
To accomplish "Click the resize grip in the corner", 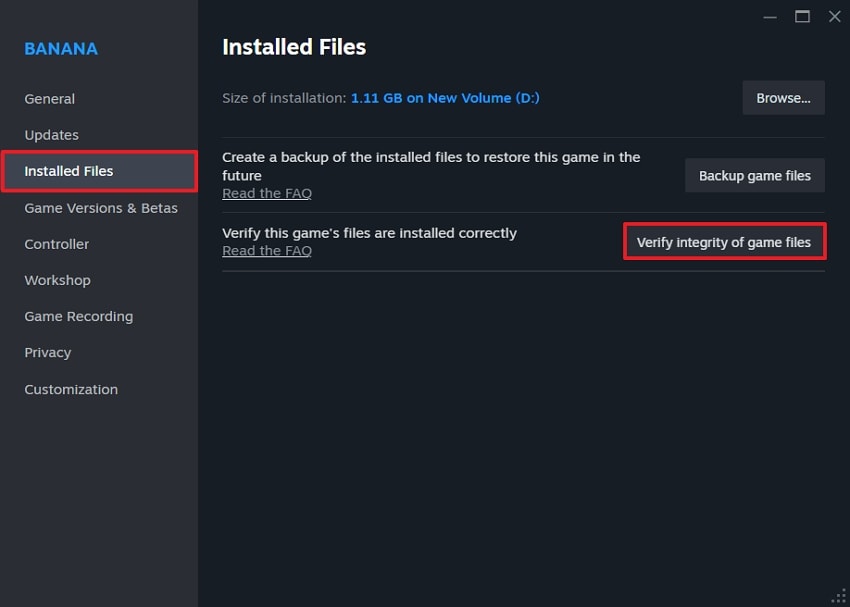I will 840,596.
